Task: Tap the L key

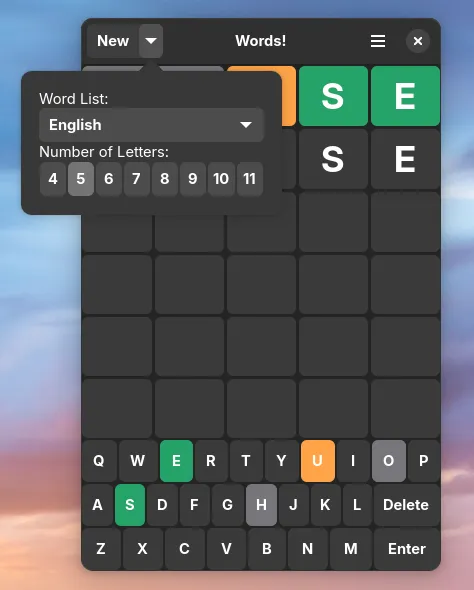Action: tap(357, 505)
